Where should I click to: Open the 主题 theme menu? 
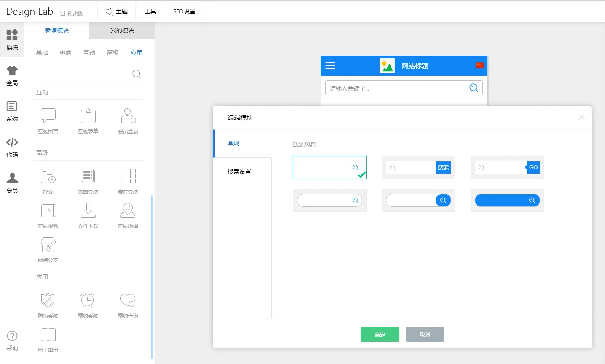(x=117, y=11)
